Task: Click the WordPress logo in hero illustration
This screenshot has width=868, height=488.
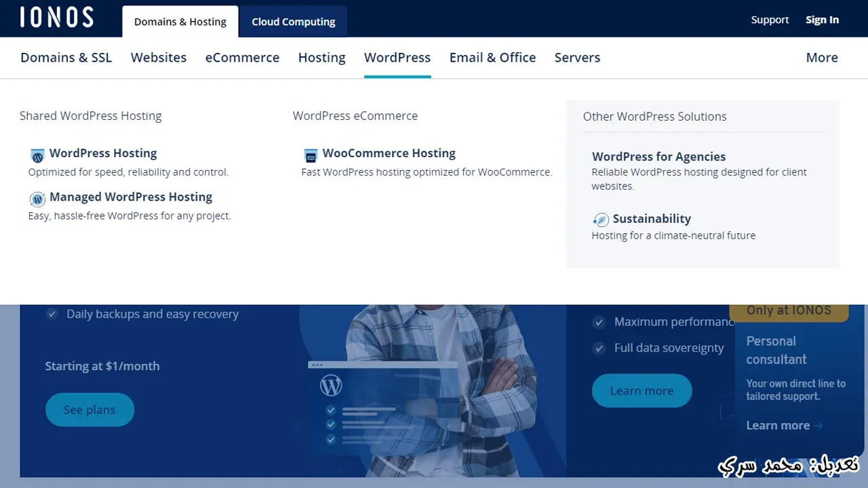Action: pyautogui.click(x=331, y=386)
